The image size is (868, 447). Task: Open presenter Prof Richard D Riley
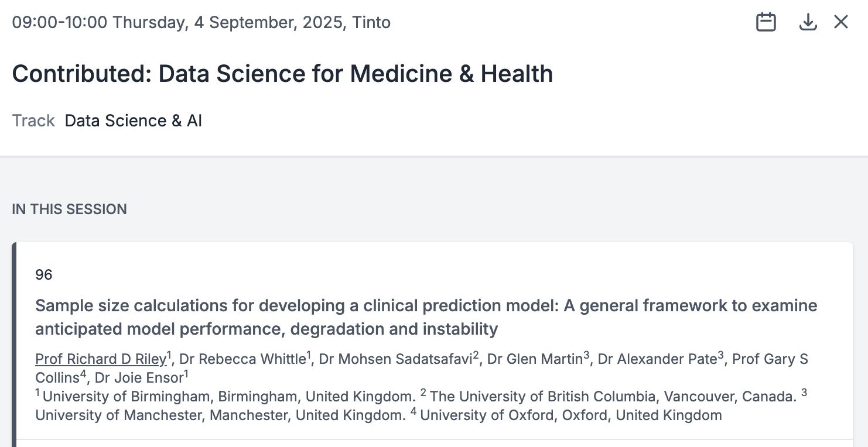101,359
